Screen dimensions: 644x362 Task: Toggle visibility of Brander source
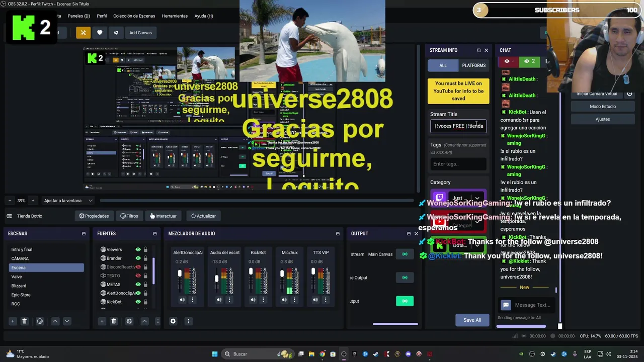138,258
